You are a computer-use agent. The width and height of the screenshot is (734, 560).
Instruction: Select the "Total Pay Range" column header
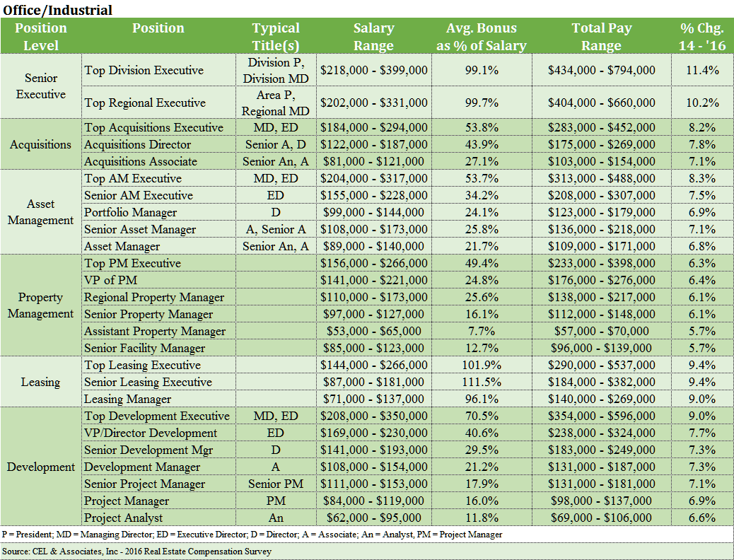pos(602,37)
